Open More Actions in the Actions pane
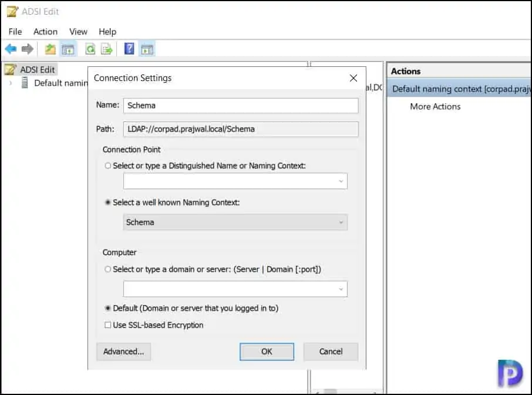The width and height of the screenshot is (532, 395). pyautogui.click(x=435, y=106)
